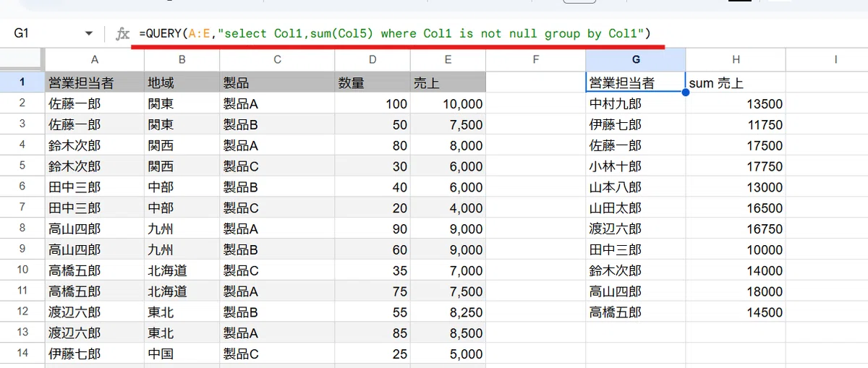Click the 16750 total value
The width and height of the screenshot is (868, 368).
[x=736, y=228]
